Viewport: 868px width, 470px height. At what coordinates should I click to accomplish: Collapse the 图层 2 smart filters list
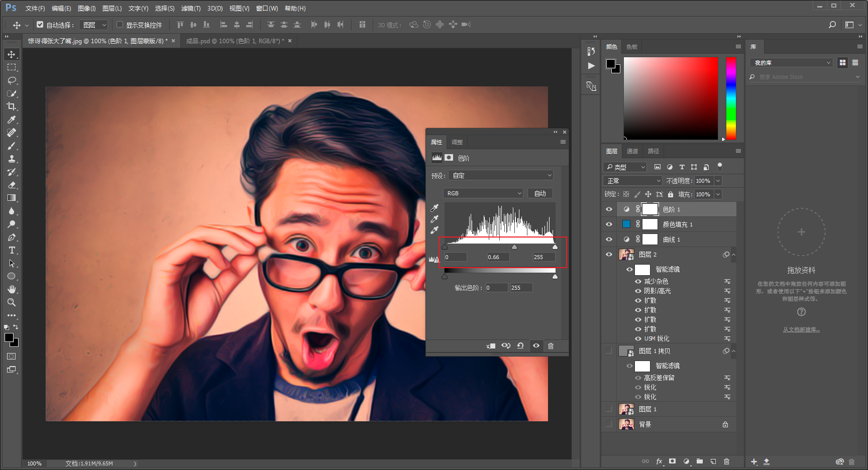(733, 255)
